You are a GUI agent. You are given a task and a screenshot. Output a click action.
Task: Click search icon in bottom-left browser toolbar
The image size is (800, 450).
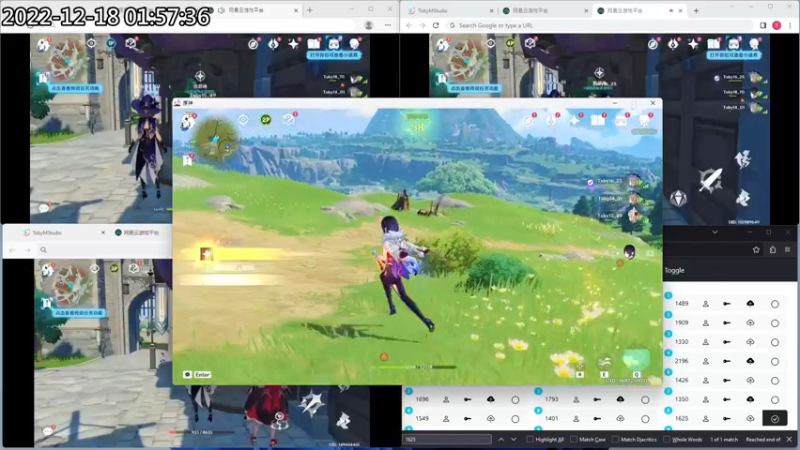point(44,250)
